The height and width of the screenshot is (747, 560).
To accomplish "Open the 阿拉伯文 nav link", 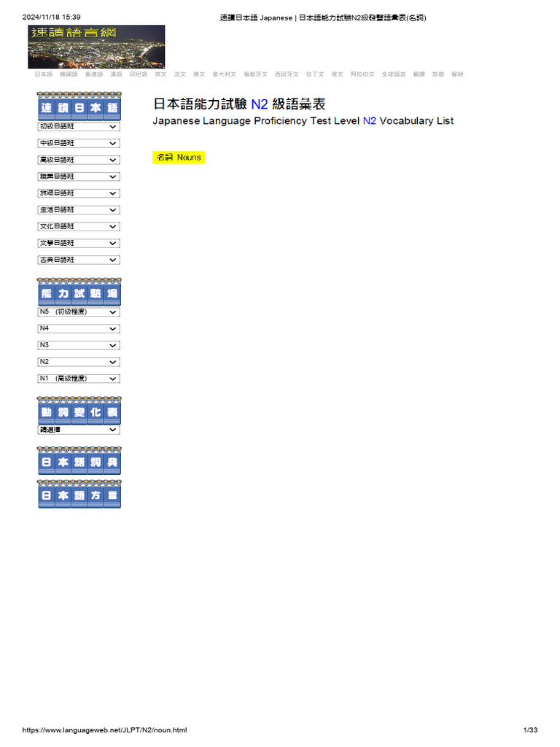I will 362,74.
